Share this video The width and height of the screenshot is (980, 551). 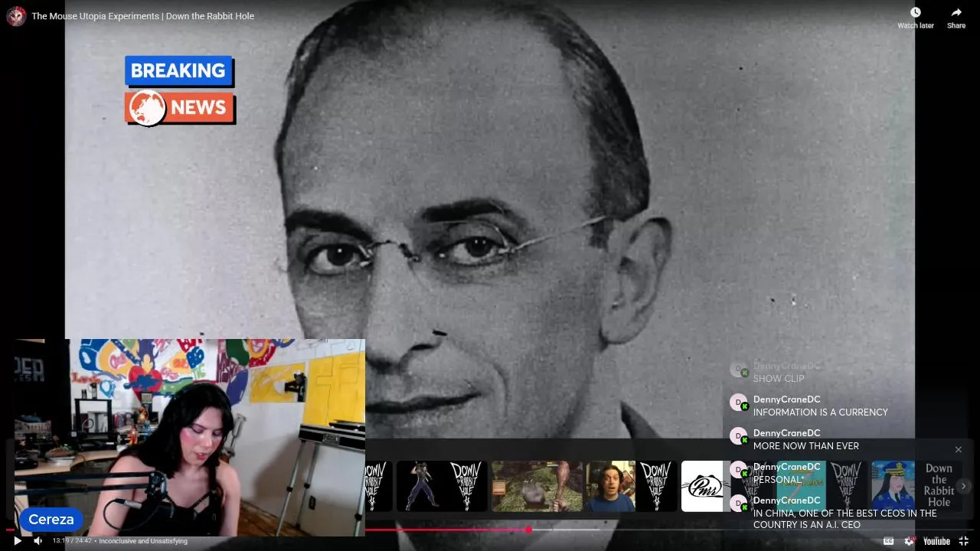click(x=956, y=18)
